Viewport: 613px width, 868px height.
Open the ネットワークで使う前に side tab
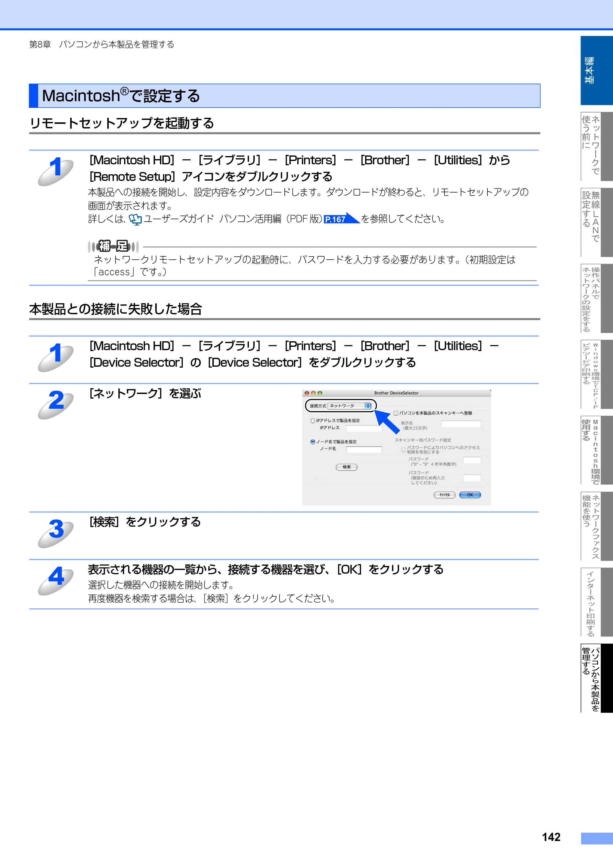pyautogui.click(x=596, y=146)
